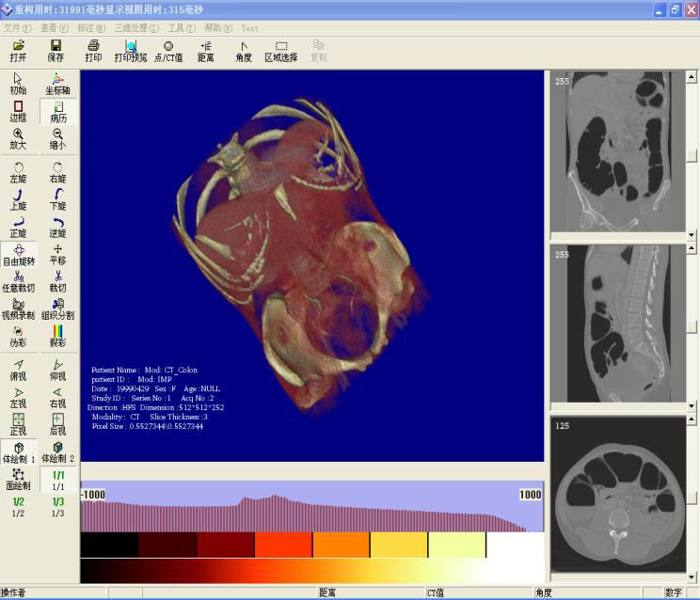Select 面绘制 surface rendering mode
Screen dimensions: 700x600
pos(18,480)
